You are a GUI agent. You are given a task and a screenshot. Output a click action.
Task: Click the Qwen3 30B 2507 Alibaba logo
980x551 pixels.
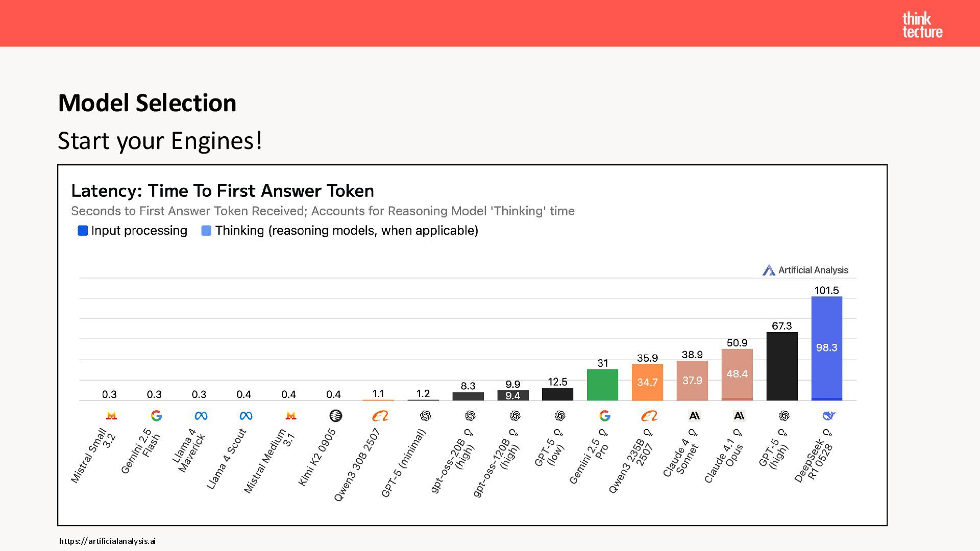click(x=380, y=416)
